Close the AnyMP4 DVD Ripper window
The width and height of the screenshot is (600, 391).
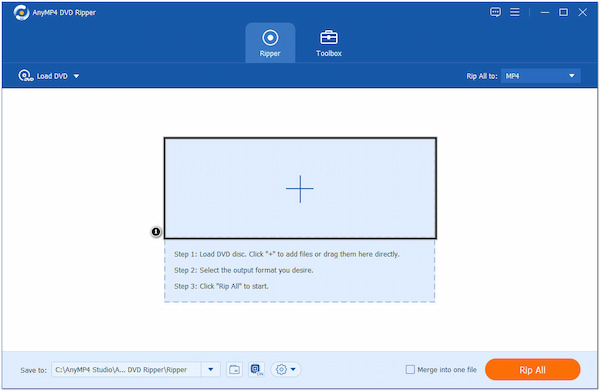(x=582, y=13)
